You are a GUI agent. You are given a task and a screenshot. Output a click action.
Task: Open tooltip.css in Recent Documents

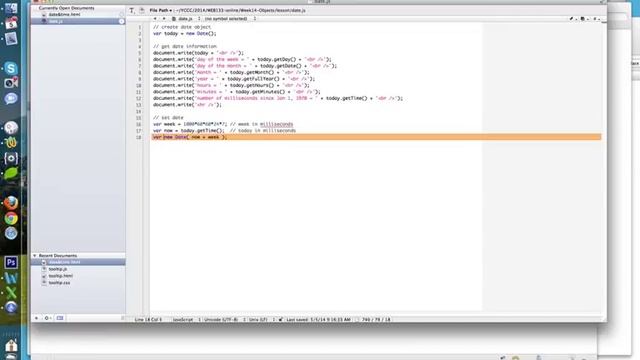pos(59,282)
